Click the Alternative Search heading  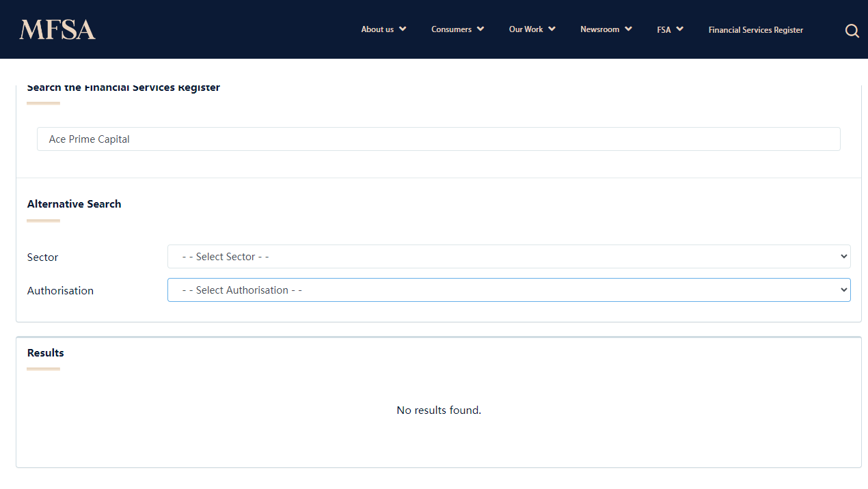click(x=74, y=204)
